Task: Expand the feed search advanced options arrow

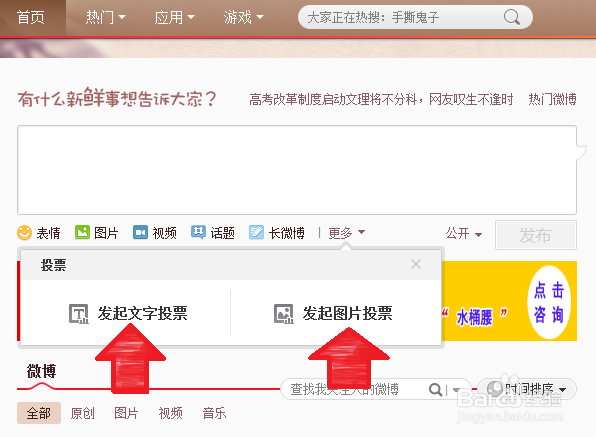Action: click(x=456, y=390)
